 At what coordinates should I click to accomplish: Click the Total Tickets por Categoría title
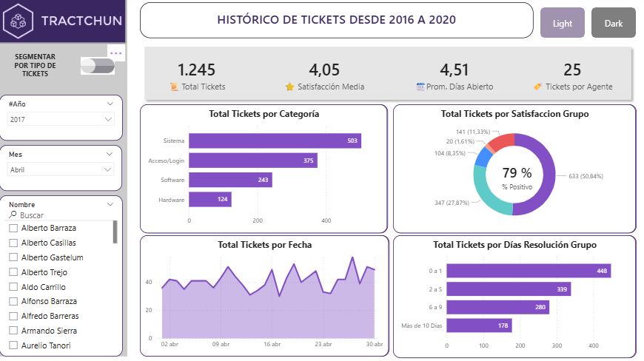pyautogui.click(x=264, y=114)
